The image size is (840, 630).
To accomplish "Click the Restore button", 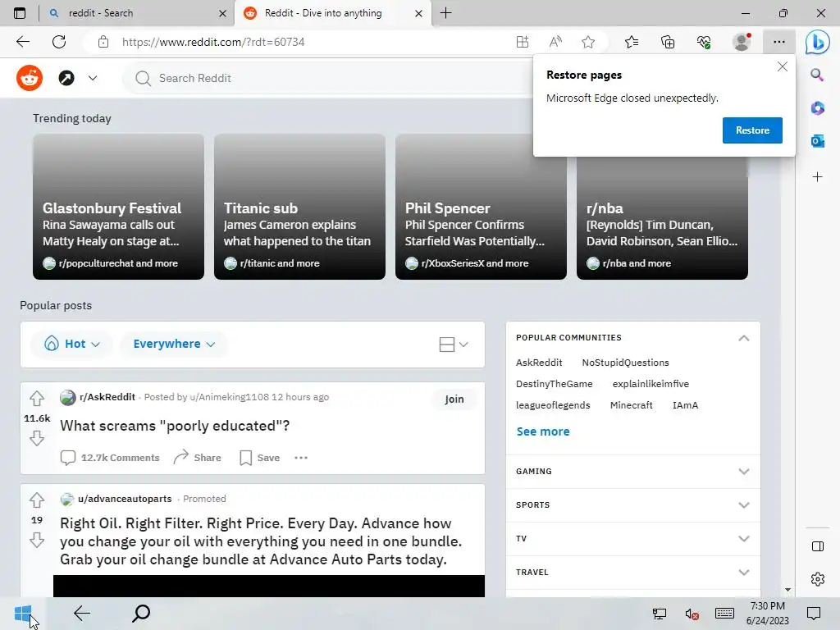I will point(752,130).
